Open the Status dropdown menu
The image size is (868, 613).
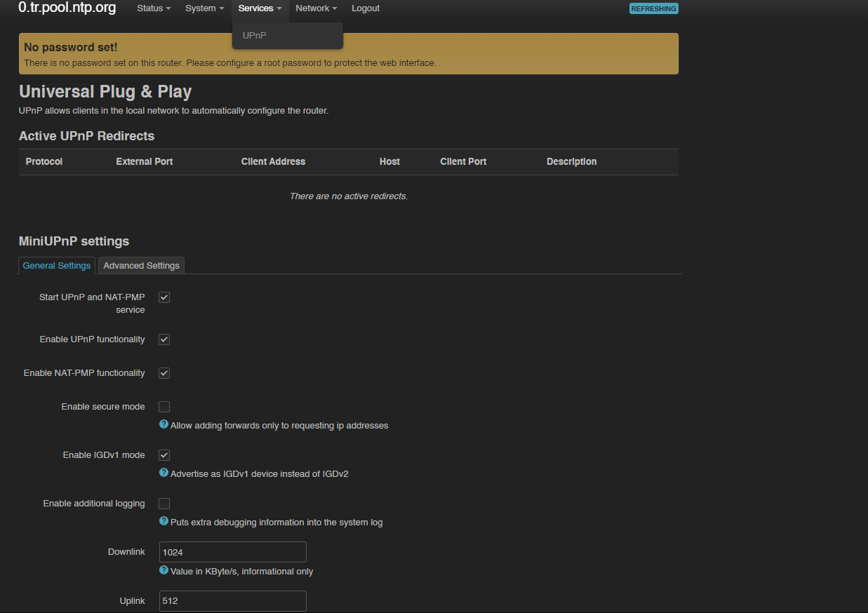click(154, 8)
